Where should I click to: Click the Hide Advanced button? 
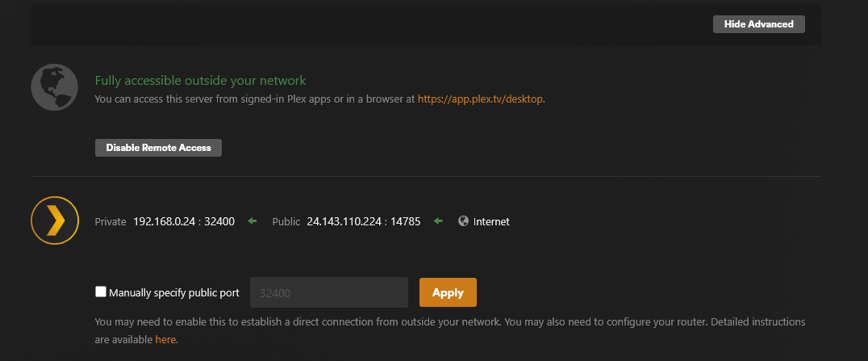tap(758, 24)
